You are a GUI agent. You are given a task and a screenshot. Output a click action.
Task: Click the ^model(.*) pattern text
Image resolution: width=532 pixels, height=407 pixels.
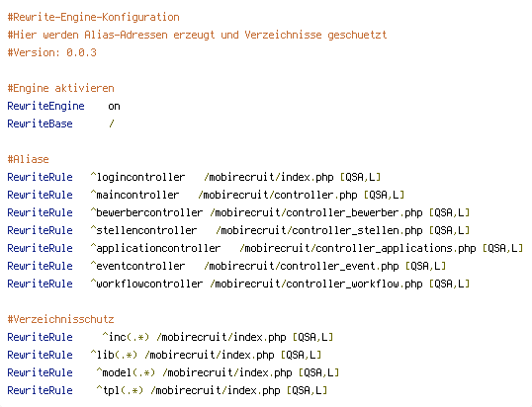click(126, 372)
